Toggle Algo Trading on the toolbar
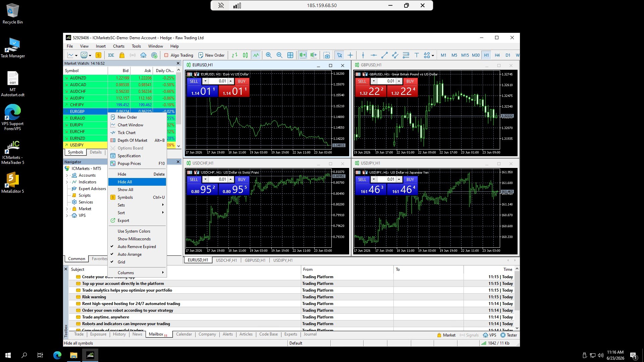 tap(178, 55)
